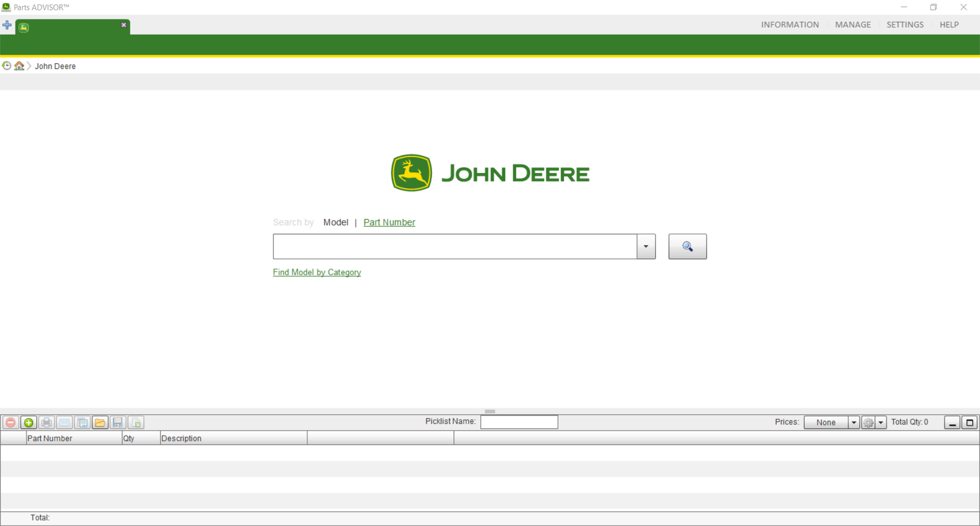Click the green add part icon
The image size is (980, 526).
coord(28,422)
